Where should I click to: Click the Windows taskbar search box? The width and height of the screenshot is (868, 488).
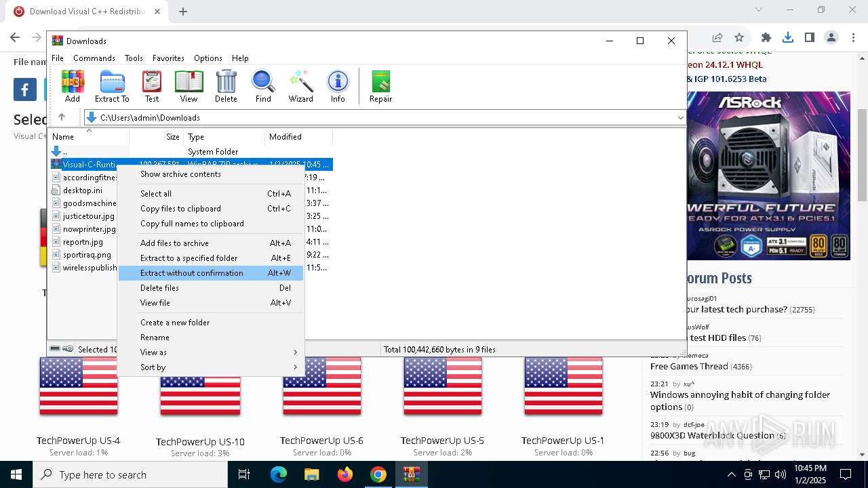point(130,474)
